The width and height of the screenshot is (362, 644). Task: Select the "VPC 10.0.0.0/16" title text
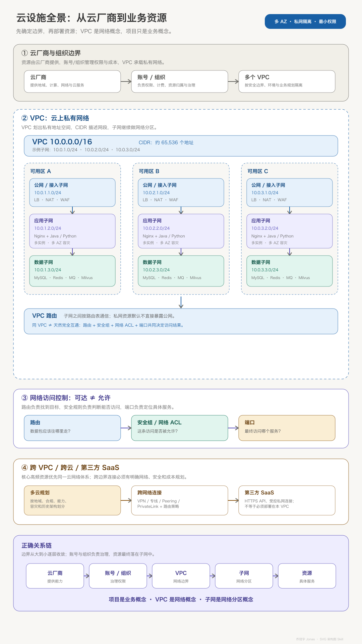(x=62, y=142)
